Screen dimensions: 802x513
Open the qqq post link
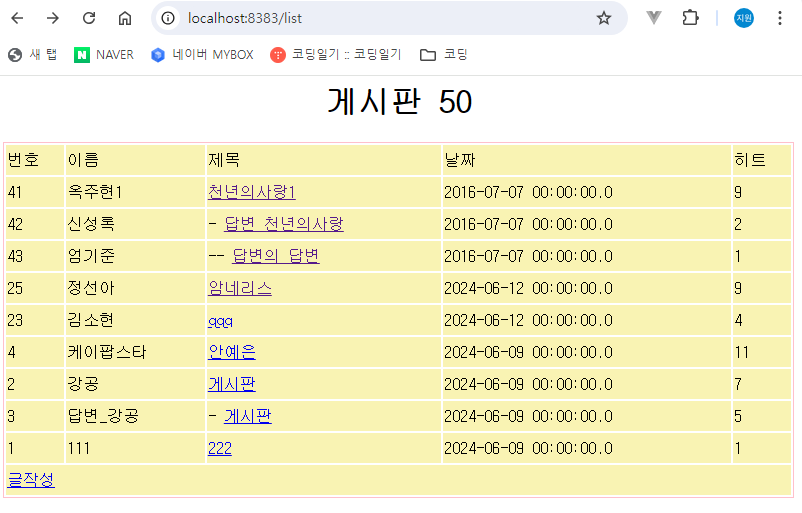(220, 322)
